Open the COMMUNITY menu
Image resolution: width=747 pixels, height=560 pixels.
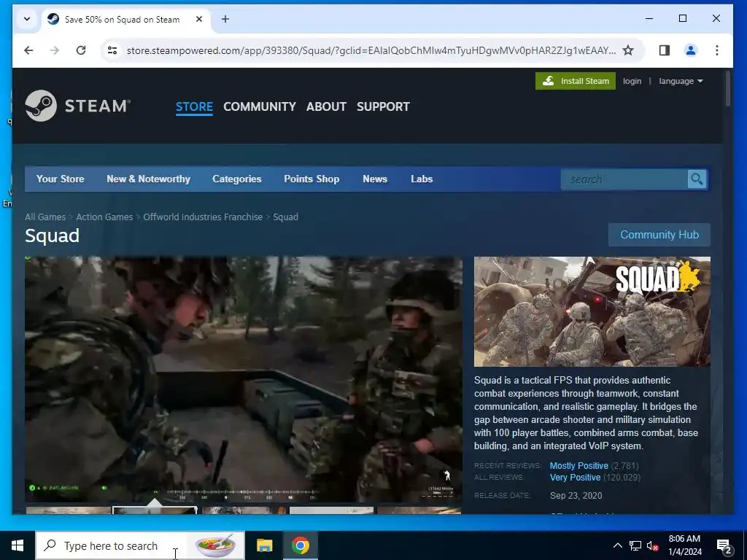tap(260, 106)
